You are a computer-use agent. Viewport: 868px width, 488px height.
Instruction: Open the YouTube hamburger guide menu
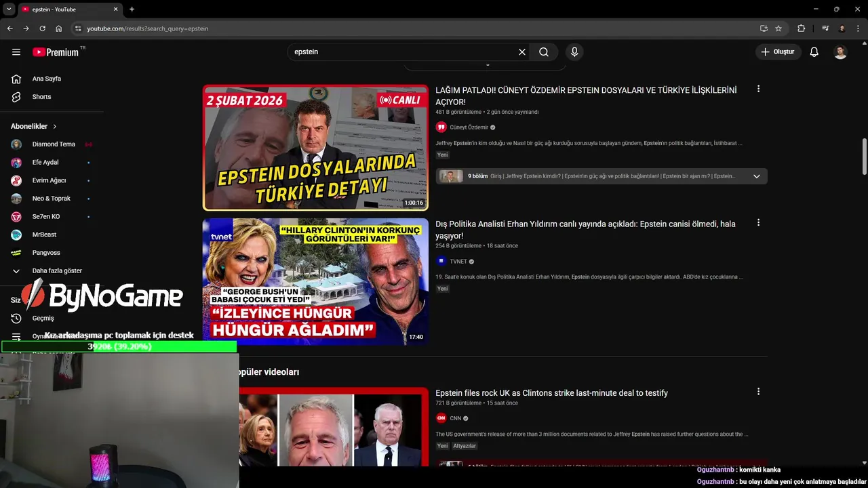coord(16,52)
